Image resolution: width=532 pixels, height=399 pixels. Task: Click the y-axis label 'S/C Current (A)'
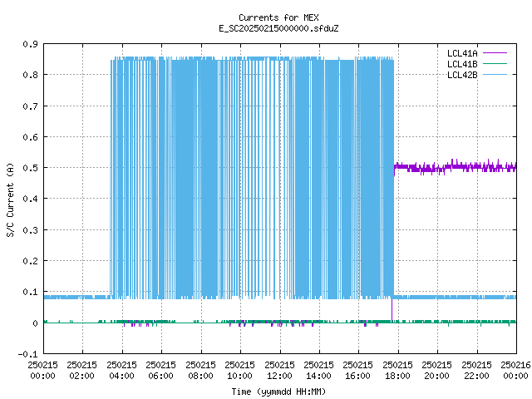pyautogui.click(x=11, y=199)
